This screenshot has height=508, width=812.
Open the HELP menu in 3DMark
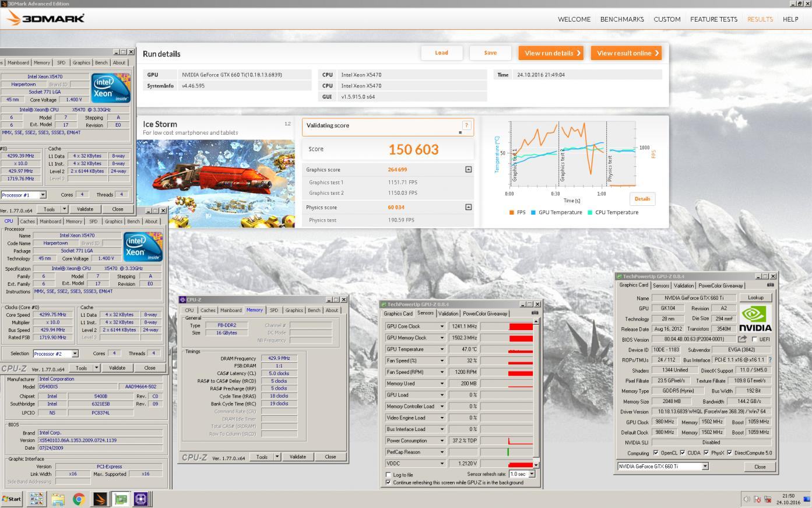[790, 19]
